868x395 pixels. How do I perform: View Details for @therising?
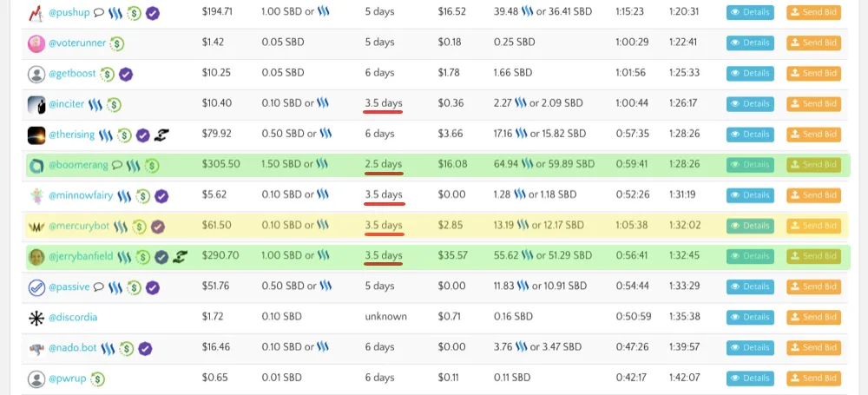(750, 134)
